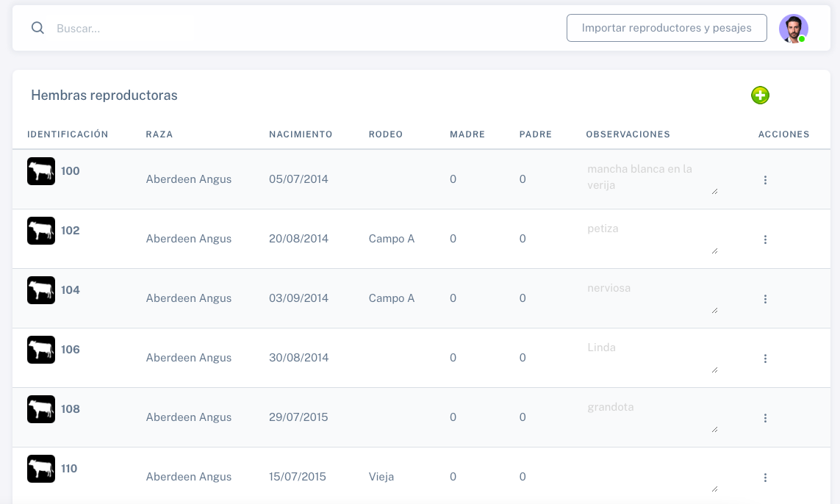Click rodeo 'Campo A' for animal 104
The height and width of the screenshot is (504, 840).
[x=392, y=298]
